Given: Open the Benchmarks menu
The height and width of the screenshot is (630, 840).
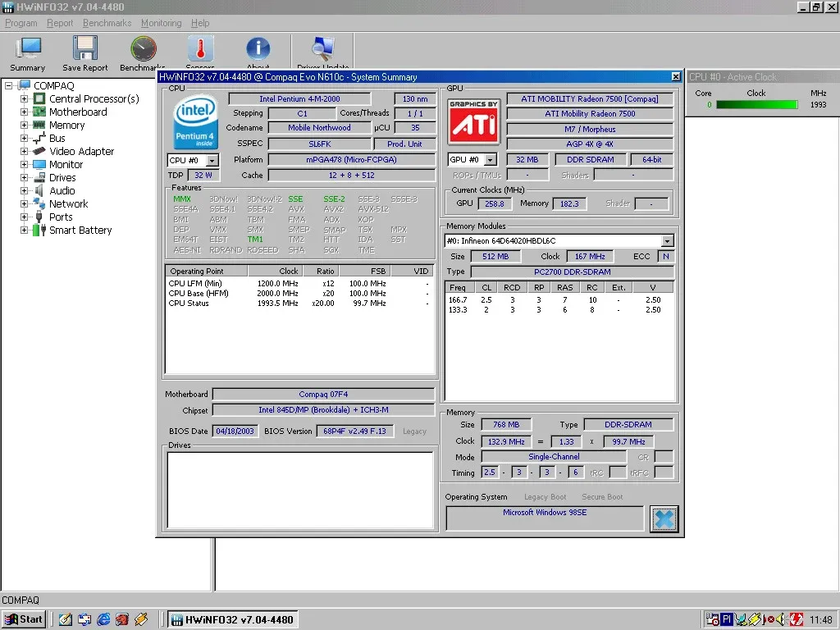Looking at the screenshot, I should tap(107, 23).
